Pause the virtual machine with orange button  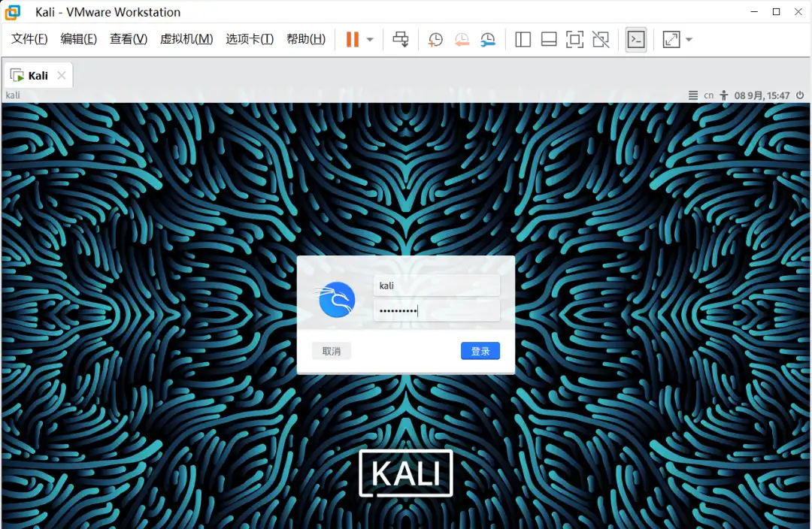click(352, 40)
